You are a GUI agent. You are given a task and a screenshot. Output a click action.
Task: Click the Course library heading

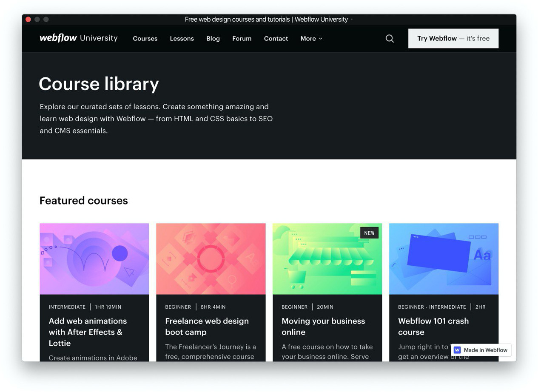(99, 84)
